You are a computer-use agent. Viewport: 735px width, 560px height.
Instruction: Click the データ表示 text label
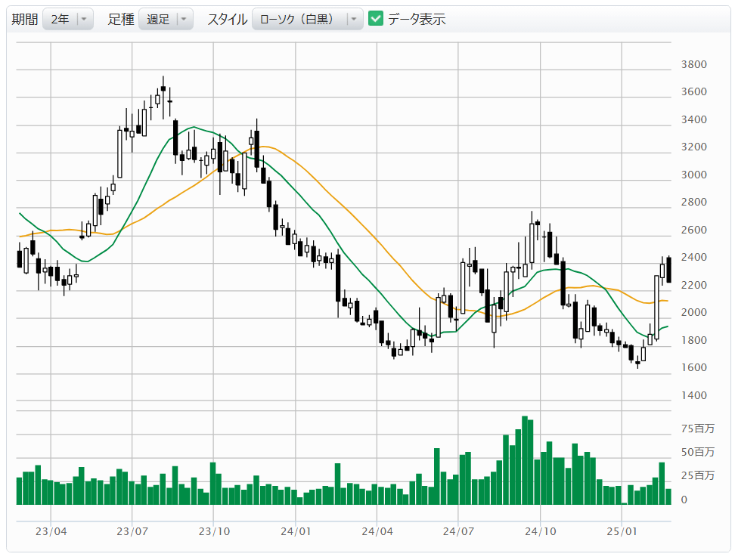[417, 20]
